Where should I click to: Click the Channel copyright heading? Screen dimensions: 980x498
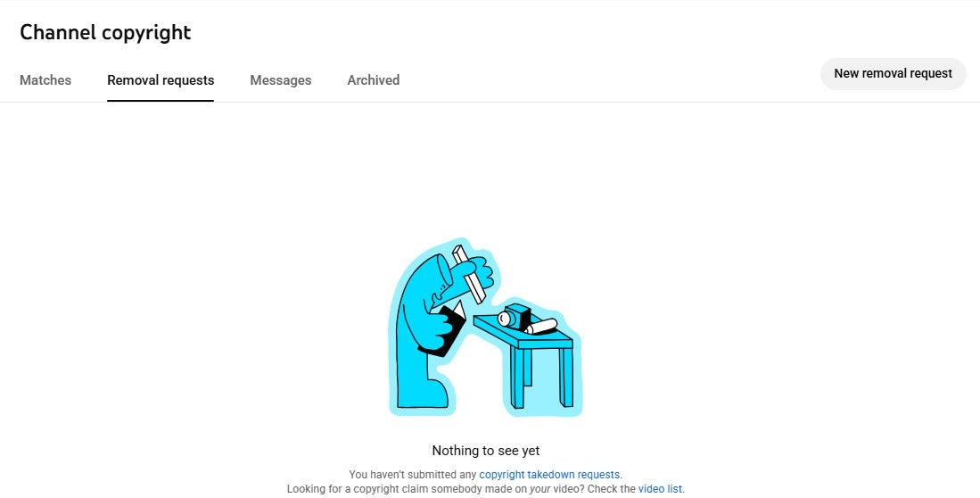click(x=105, y=32)
